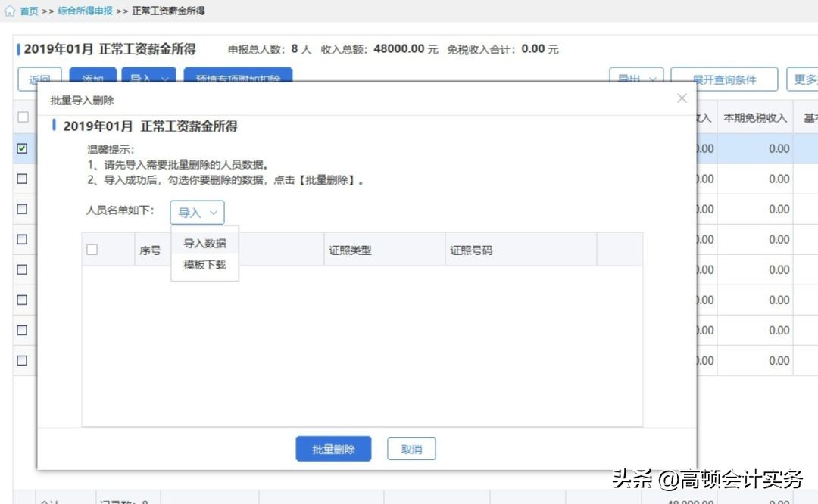
Task: Check the last row checkbox in the list
Action: (x=23, y=360)
